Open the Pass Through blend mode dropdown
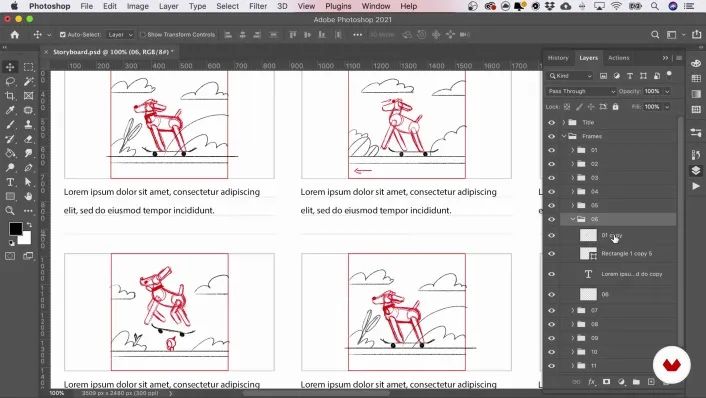The image size is (706, 398). 581,91
